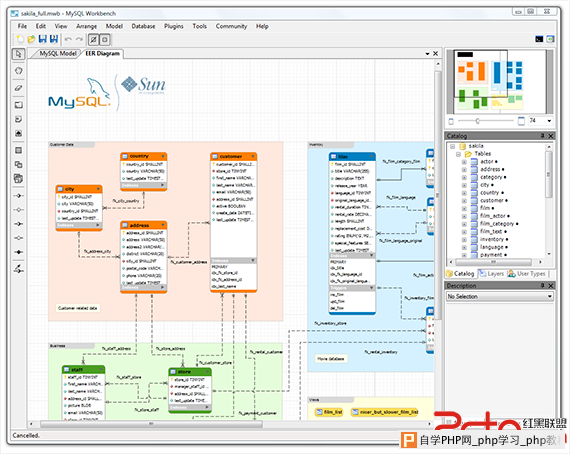Screen dimensions: 570x454
Task: Close the EER Diagram tab
Action: 435,54
